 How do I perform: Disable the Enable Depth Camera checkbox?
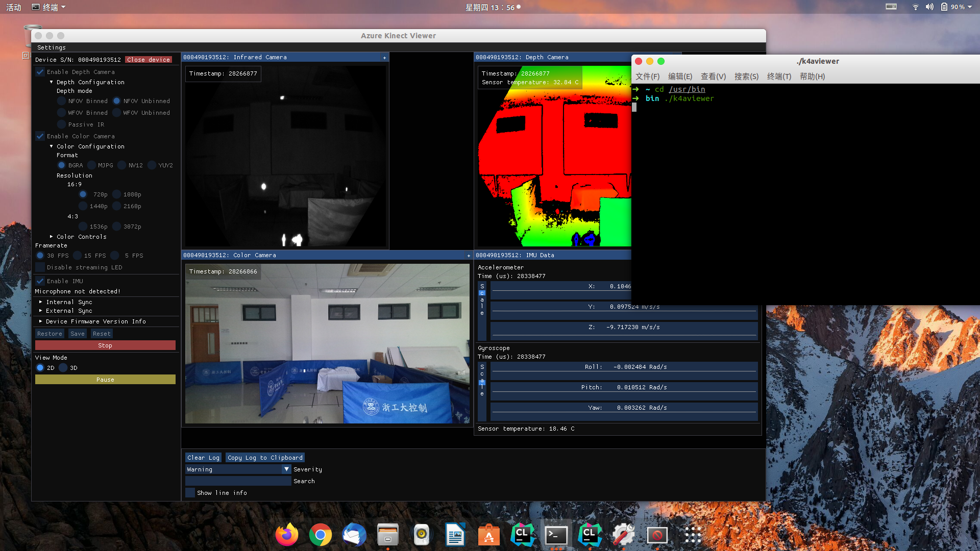pos(40,71)
